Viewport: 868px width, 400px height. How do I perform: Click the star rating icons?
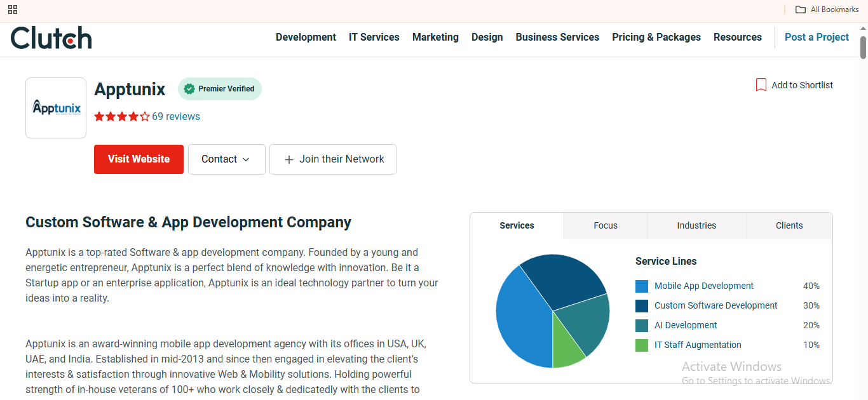pos(122,117)
